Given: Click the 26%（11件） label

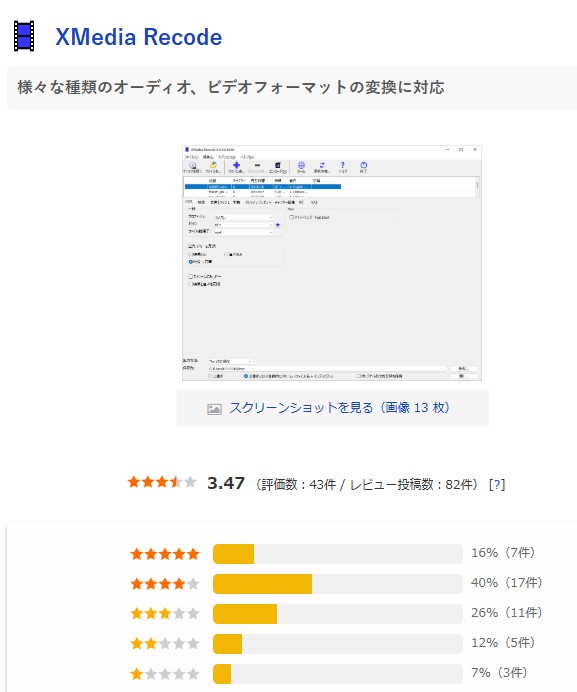Looking at the screenshot, I should [x=507, y=613].
